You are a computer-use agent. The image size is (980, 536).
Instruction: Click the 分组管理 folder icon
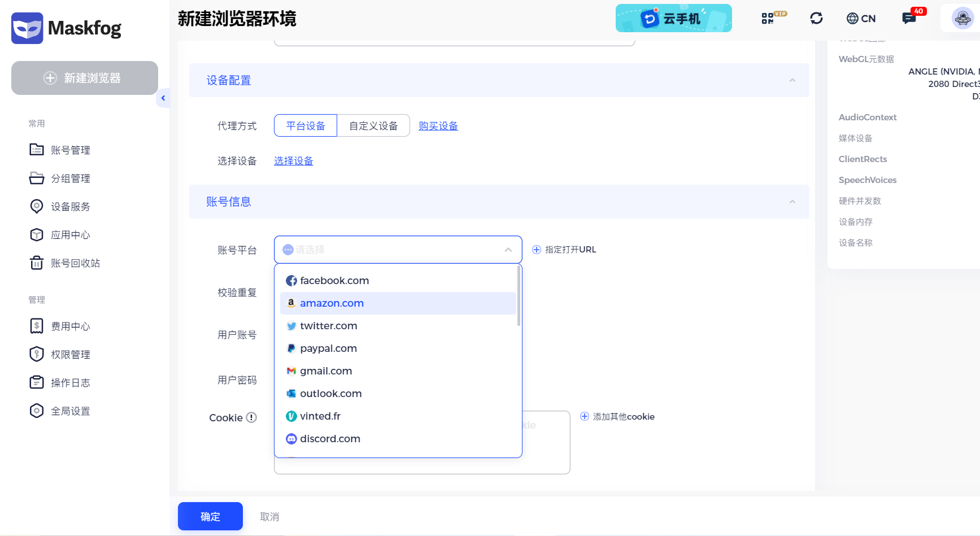point(37,178)
